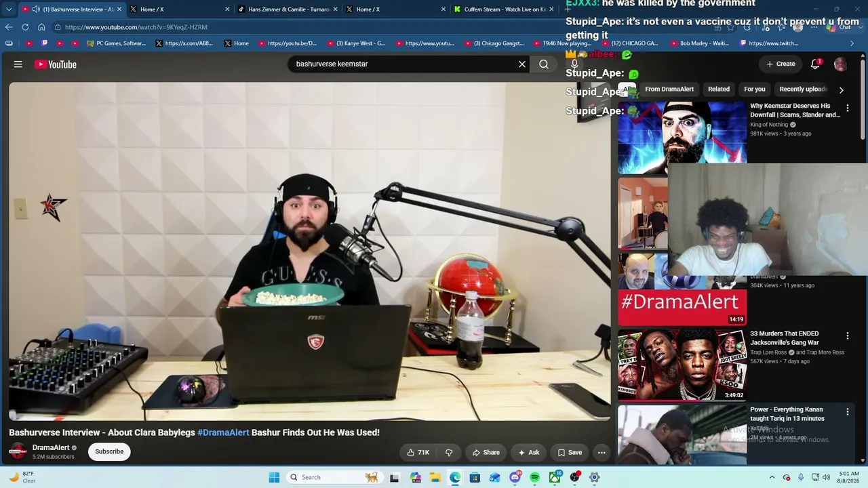Open the YouTube account avatar menu
This screenshot has width=868, height=488.
pos(840,64)
